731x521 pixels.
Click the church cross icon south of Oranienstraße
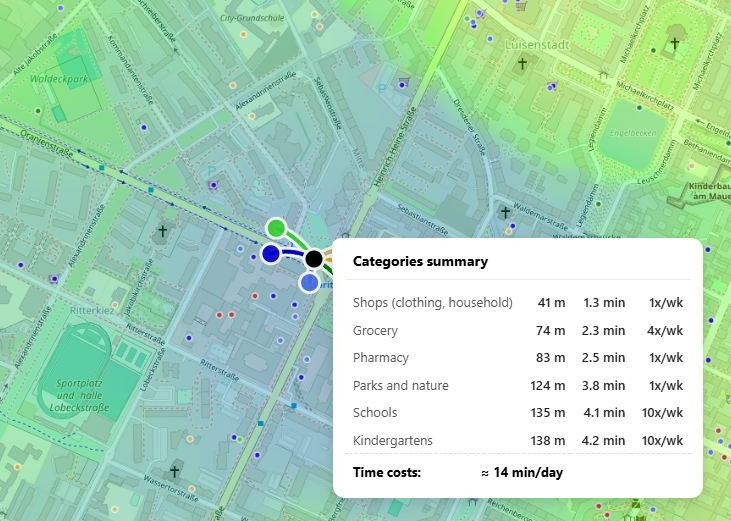coord(162,231)
